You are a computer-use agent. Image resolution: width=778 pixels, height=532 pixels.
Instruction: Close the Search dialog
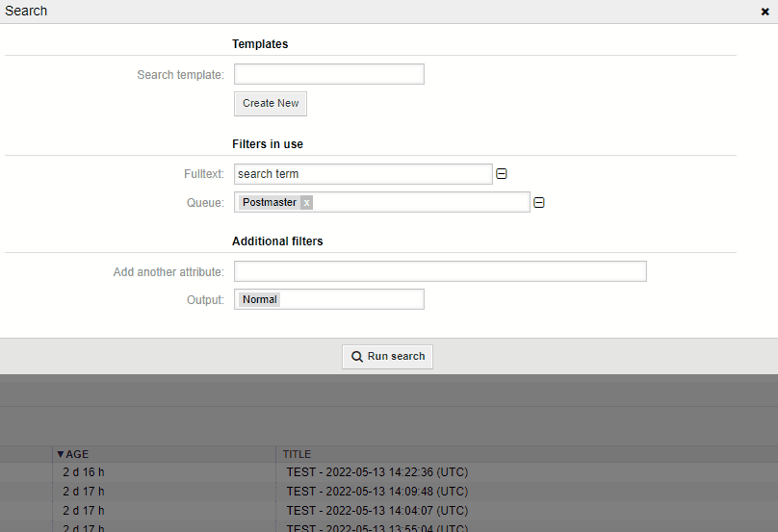pos(765,12)
